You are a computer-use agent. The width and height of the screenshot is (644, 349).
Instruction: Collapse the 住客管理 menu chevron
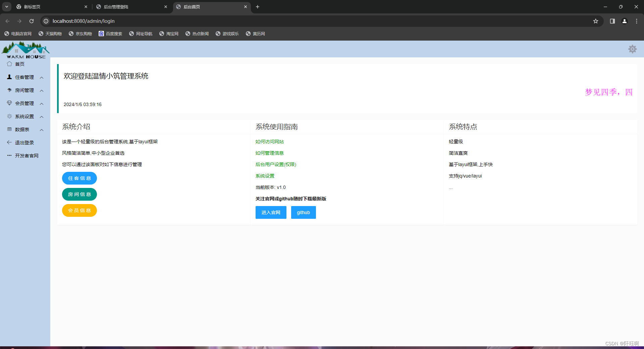[42, 78]
